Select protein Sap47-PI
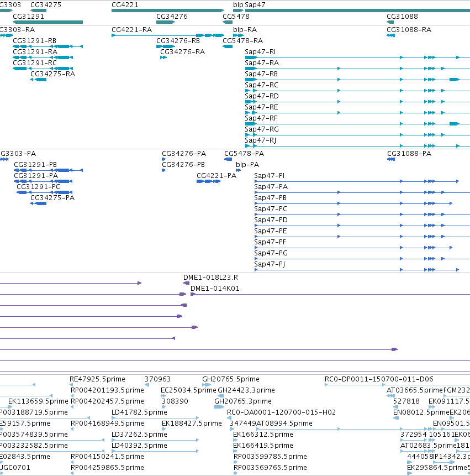Screen dimensions: 470x476 point(357,181)
